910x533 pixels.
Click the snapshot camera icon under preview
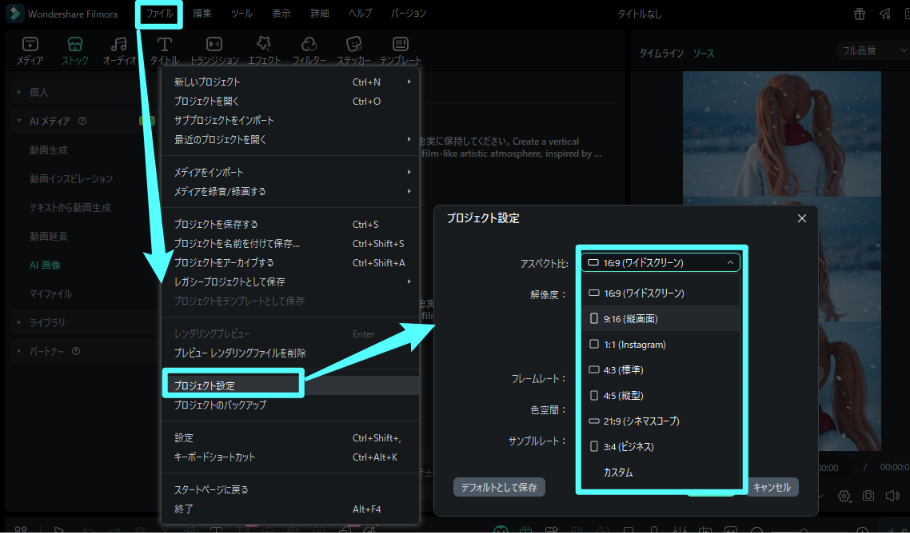click(868, 496)
